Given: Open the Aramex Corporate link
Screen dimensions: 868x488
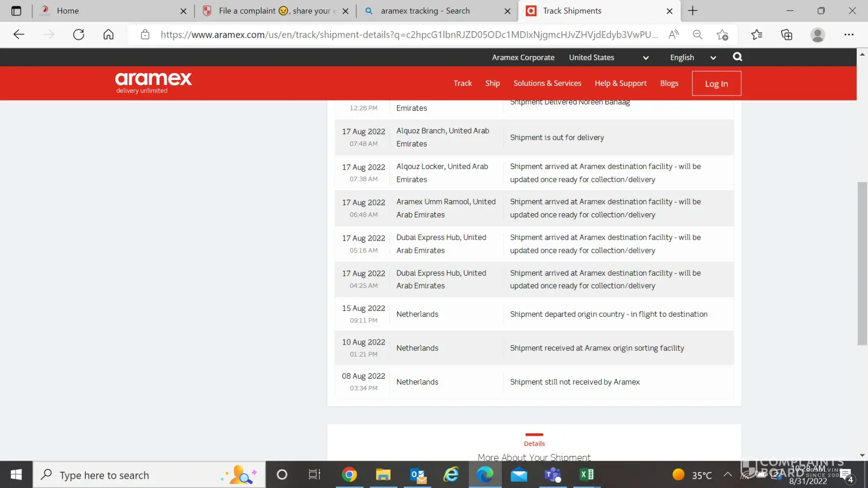Looking at the screenshot, I should tap(523, 58).
